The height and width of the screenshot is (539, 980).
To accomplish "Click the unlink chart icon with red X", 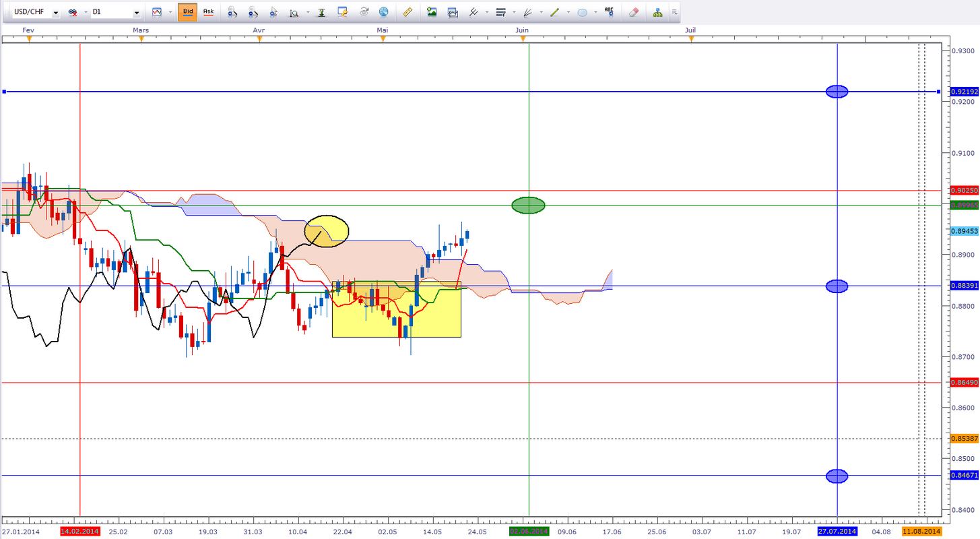I will point(73,12).
